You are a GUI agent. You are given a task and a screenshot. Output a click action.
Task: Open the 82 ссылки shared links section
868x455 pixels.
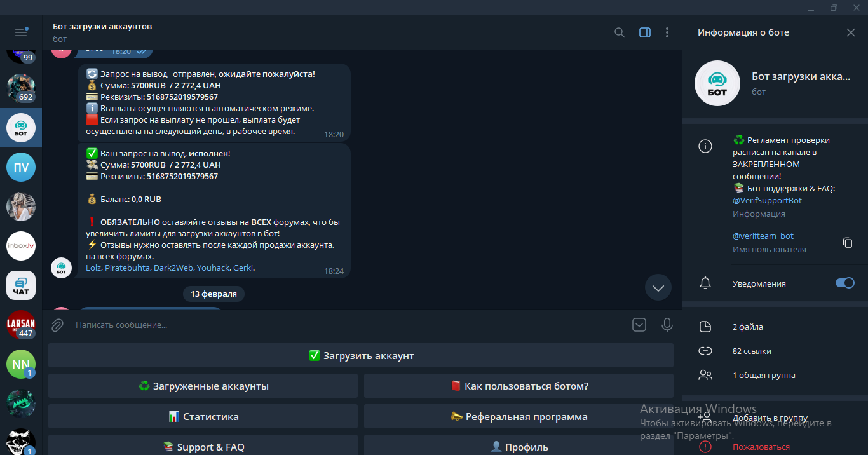coord(752,351)
